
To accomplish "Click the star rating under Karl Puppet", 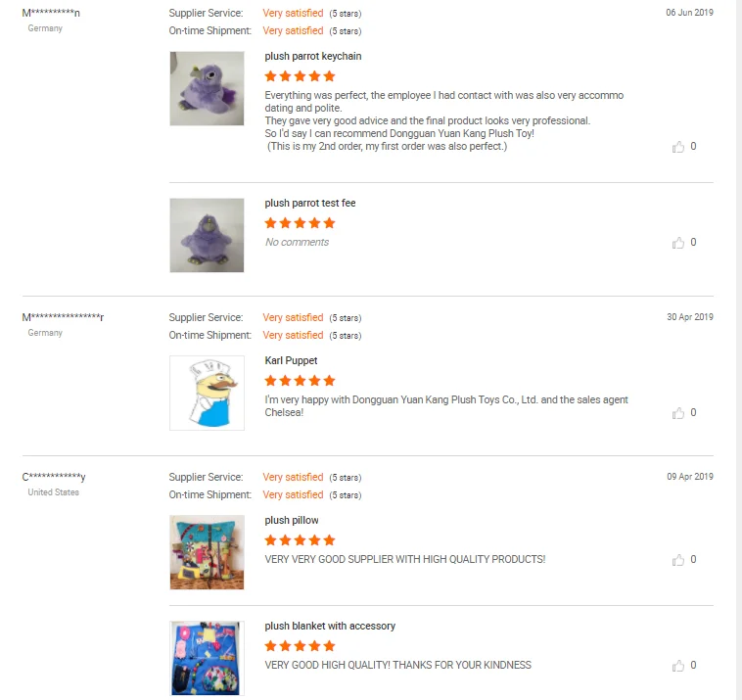I will pos(300,381).
